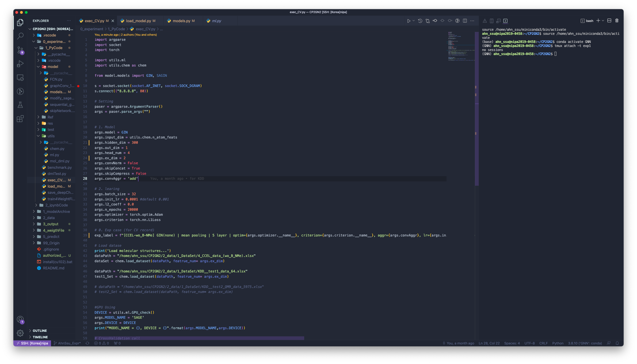Viewport: 637px width, 364px height.
Task: Change CRLF end of line sequence
Action: pos(543,343)
